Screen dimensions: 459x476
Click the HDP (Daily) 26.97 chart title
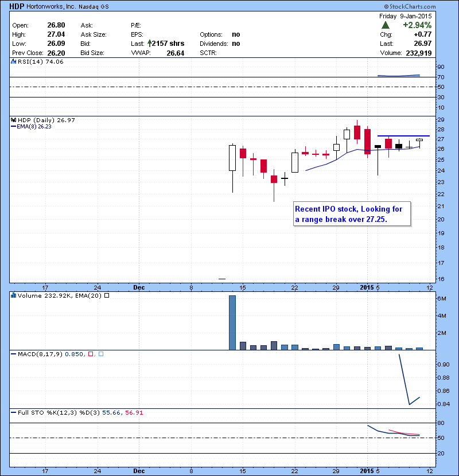(x=46, y=120)
